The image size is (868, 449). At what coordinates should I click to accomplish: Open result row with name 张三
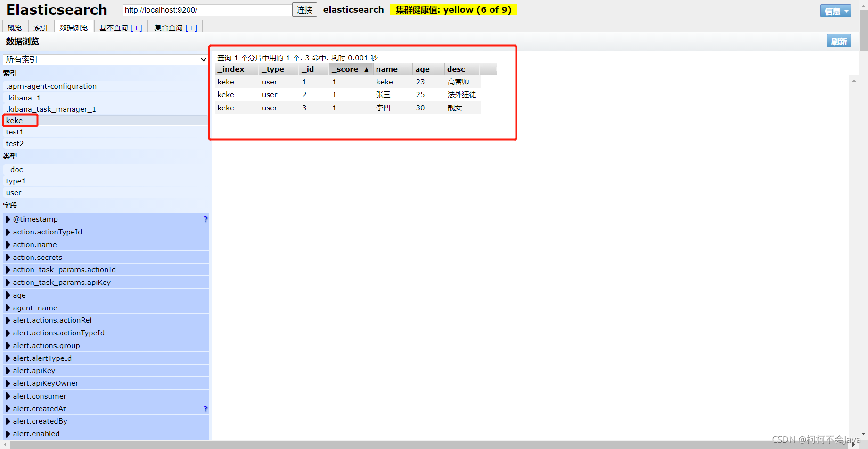pyautogui.click(x=348, y=95)
